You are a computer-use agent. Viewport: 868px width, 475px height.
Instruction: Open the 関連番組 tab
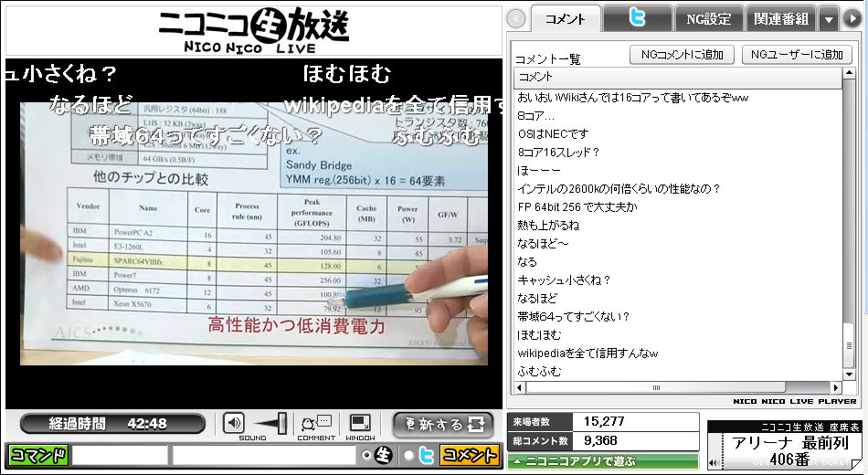(x=781, y=19)
